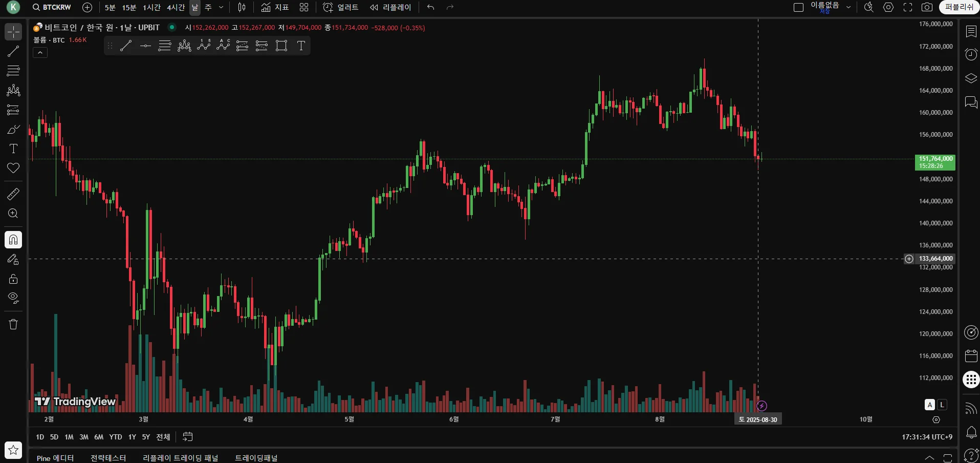Open the favorites star toolbar button
The image size is (980, 463).
13,450
